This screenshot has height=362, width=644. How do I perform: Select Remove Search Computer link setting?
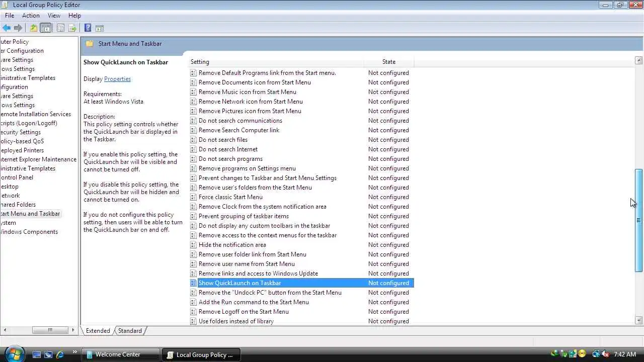click(238, 130)
